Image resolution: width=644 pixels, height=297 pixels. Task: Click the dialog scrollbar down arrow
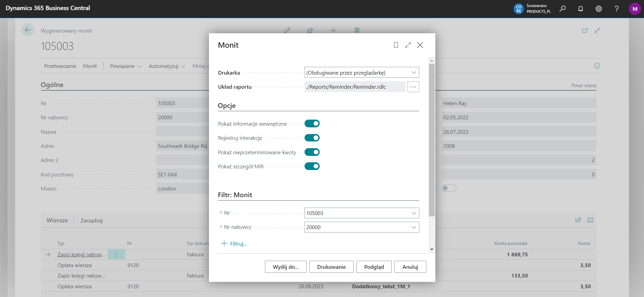click(x=432, y=250)
